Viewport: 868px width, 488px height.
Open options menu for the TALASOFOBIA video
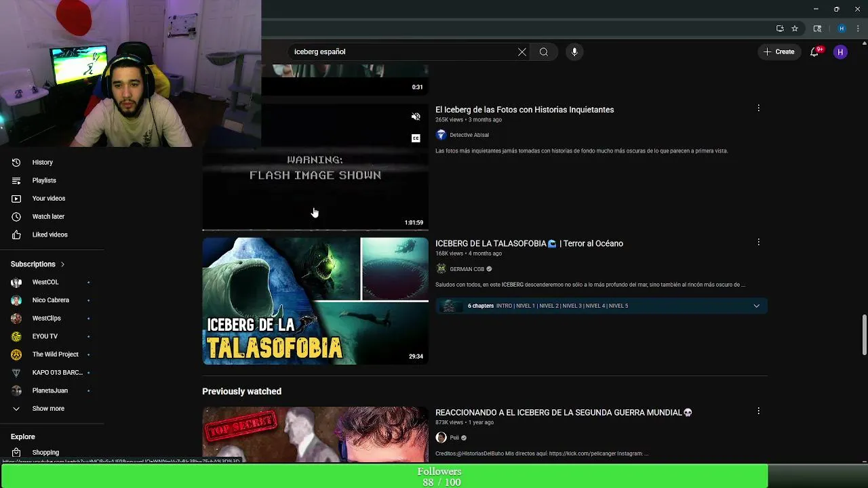click(758, 242)
